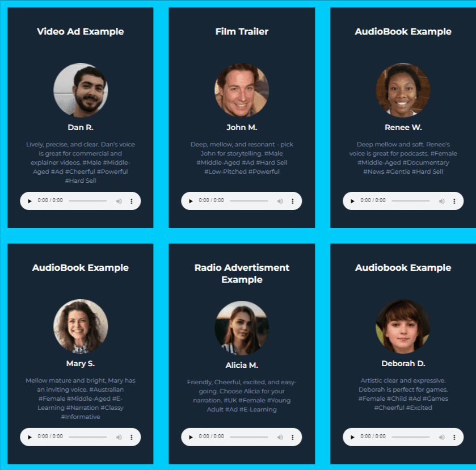Image resolution: width=476 pixels, height=470 pixels.
Task: Toggle mute on Mary S.'s player
Action: click(119, 437)
